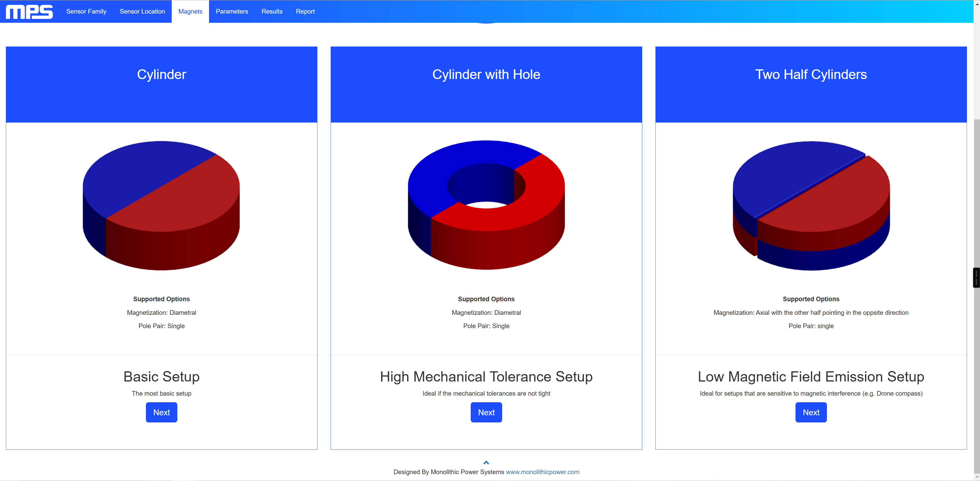Select the Magnets tab
Image resolution: width=980 pixels, height=481 pixels.
tap(190, 12)
